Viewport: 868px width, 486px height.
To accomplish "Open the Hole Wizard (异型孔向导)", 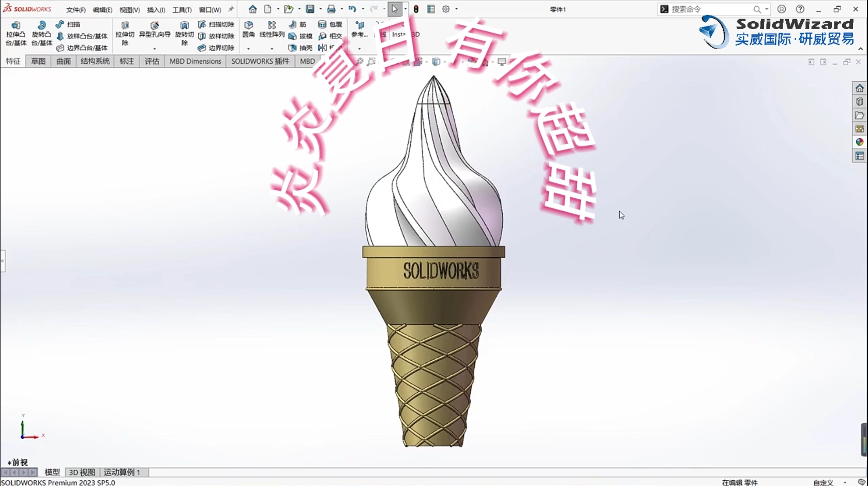I will click(x=155, y=30).
